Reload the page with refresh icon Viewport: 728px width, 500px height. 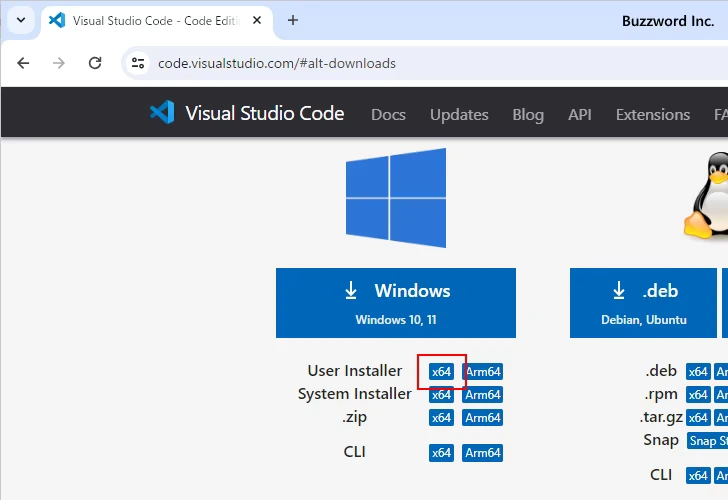[95, 63]
